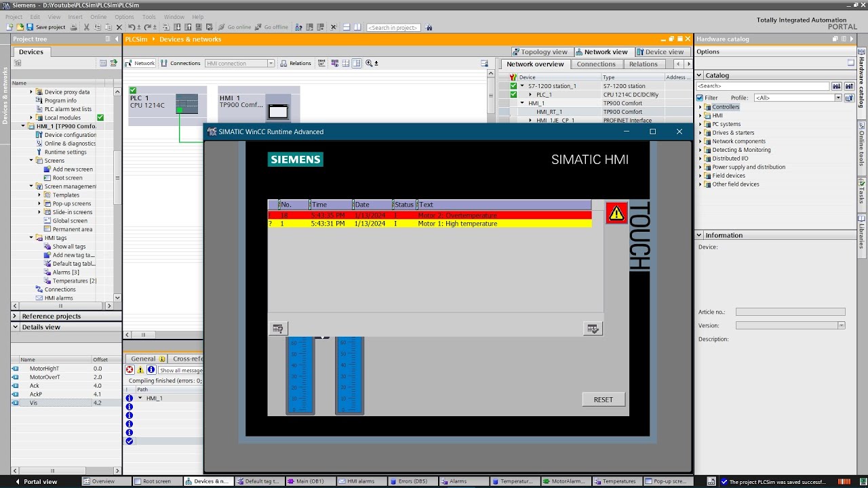Click the Zoom magnifier icon in network toolbar
Viewport: 868px width, 488px height.
[370, 63]
